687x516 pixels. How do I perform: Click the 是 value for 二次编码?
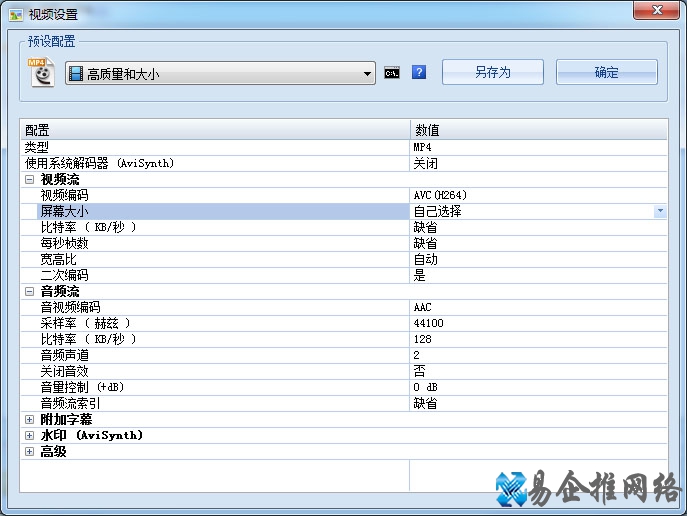tap(539, 275)
